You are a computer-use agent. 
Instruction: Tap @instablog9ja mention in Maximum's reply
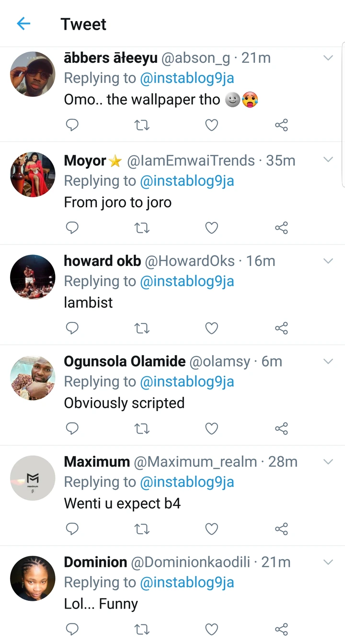pos(187,482)
